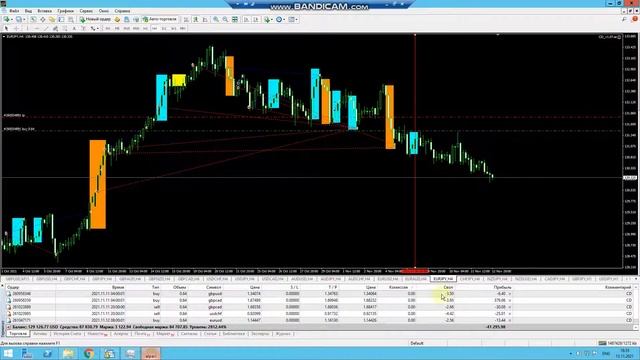Image resolution: width=640 pixels, height=360 pixels.
Task: Select the Equidistant Channel tool
Action: [55, 28]
